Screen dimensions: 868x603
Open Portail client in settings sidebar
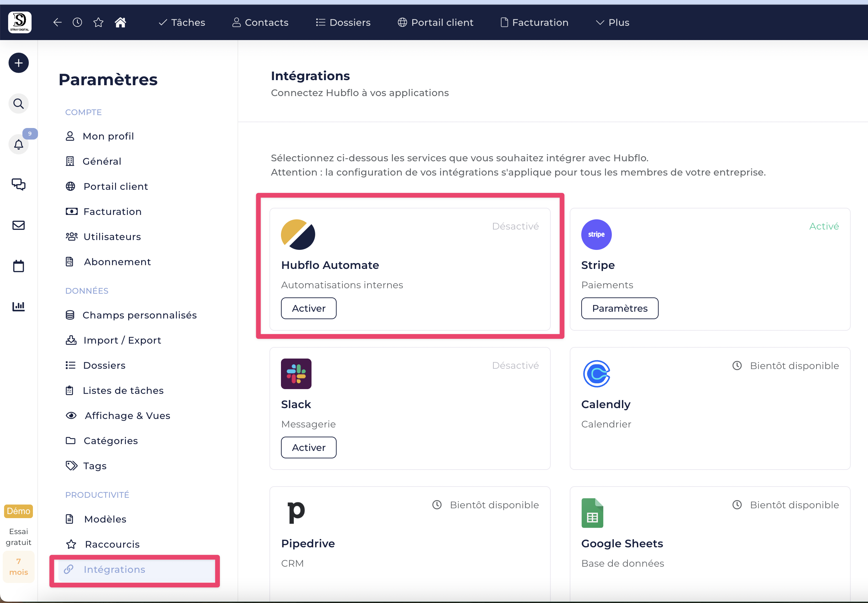107,187
